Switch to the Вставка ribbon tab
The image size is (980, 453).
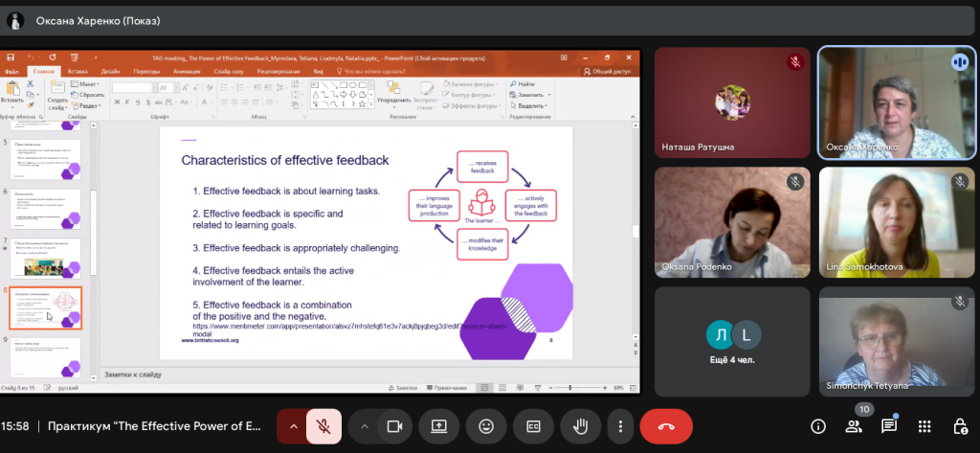pos(78,71)
